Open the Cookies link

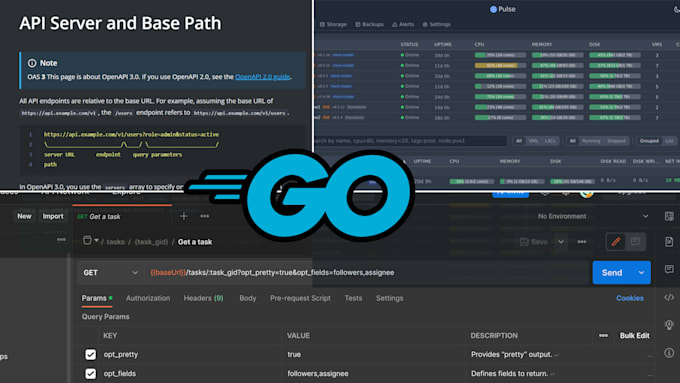(630, 298)
